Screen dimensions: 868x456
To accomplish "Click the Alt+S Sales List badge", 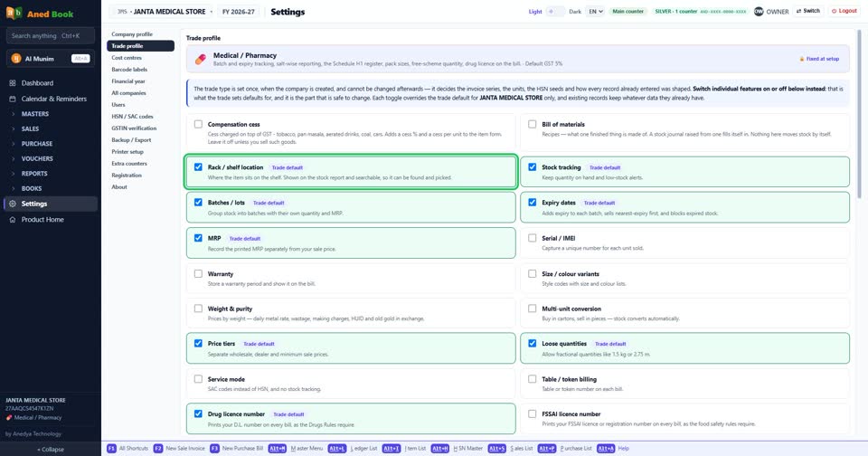I will coord(496,448).
